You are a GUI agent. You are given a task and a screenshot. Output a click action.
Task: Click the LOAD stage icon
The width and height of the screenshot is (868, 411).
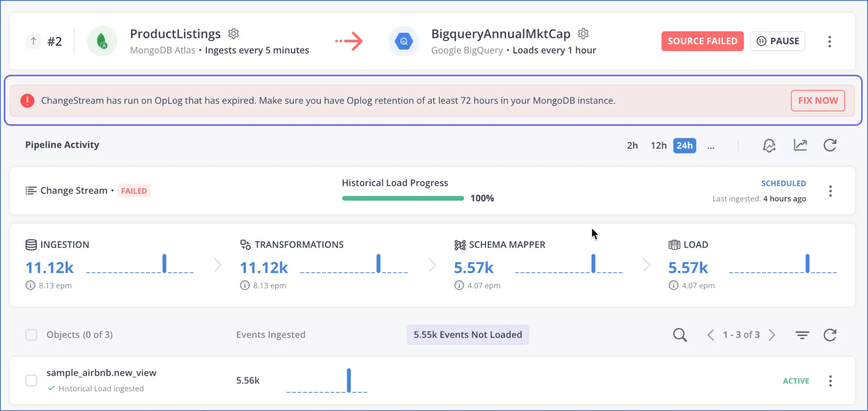674,245
